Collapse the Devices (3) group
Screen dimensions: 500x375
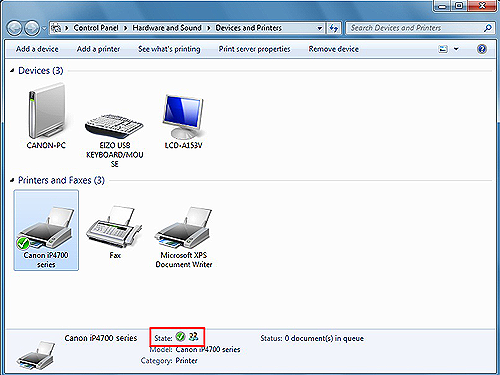pyautogui.click(x=12, y=70)
